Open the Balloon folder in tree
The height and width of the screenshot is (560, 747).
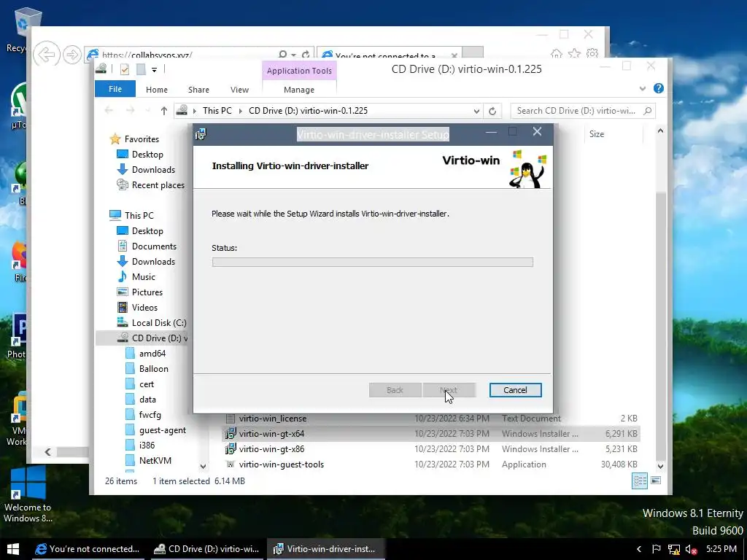coord(153,368)
